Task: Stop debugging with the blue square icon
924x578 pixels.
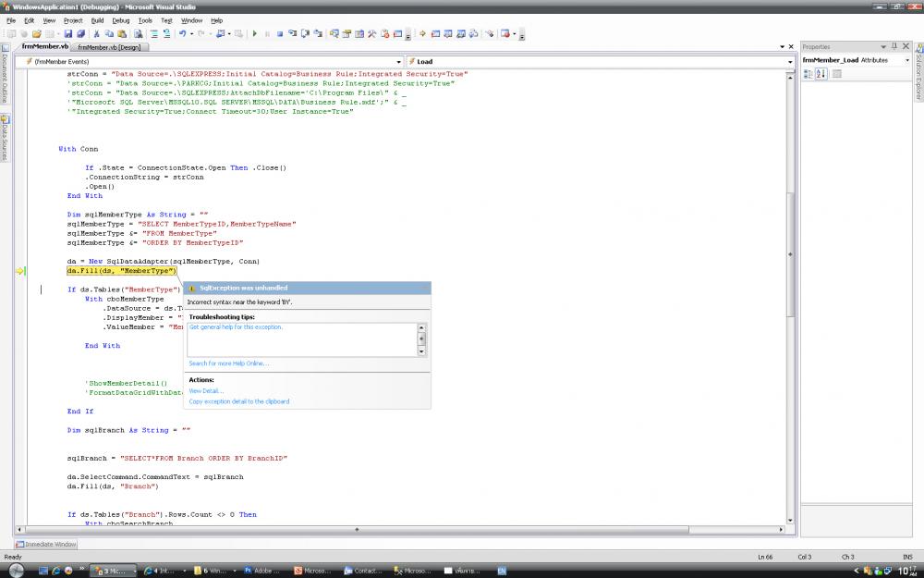Action: tap(280, 34)
